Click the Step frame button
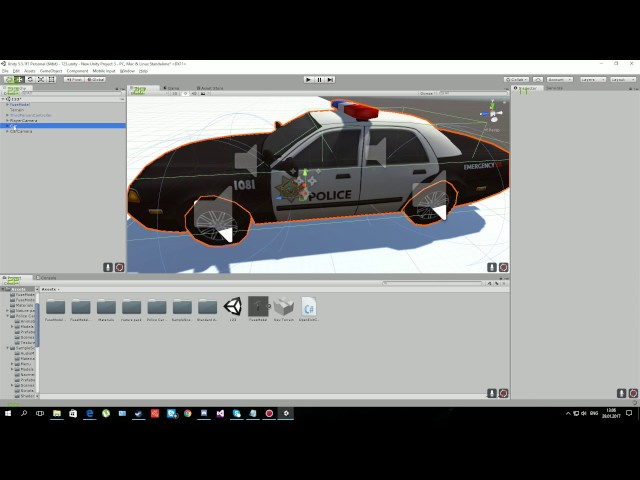This screenshot has height=480, width=640. pos(330,79)
